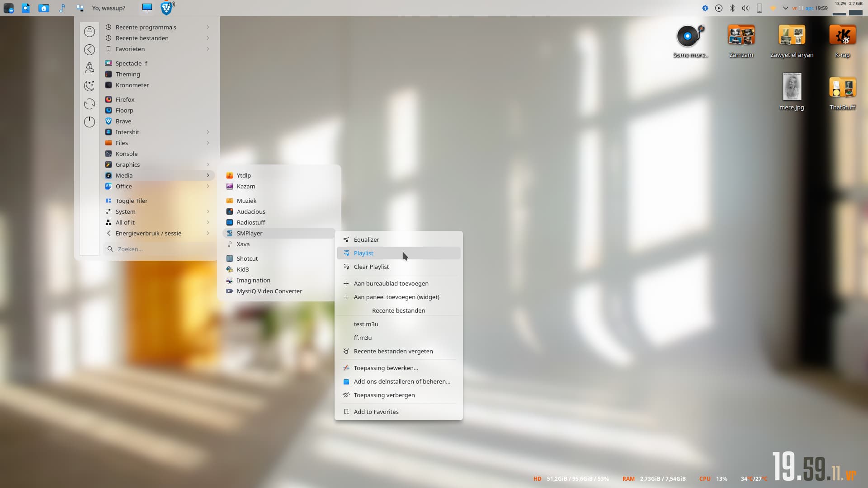Open Zawyet el aryan desktop folder

pyautogui.click(x=792, y=42)
